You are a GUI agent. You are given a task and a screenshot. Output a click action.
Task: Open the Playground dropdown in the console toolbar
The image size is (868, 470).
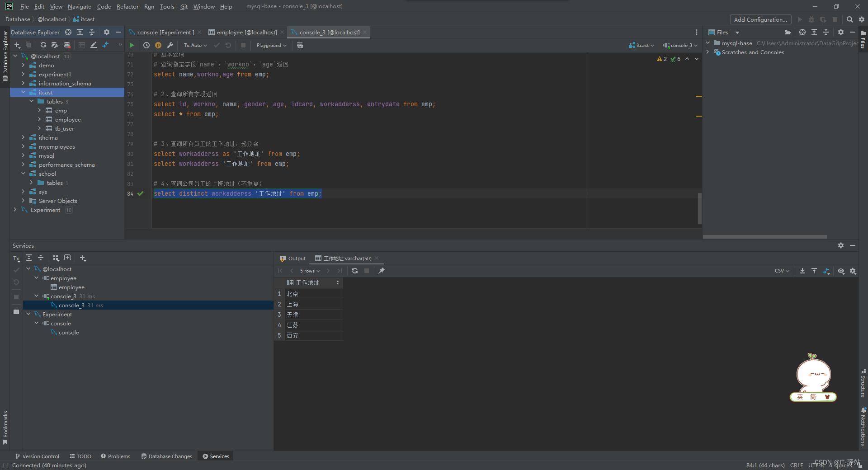[x=270, y=45]
